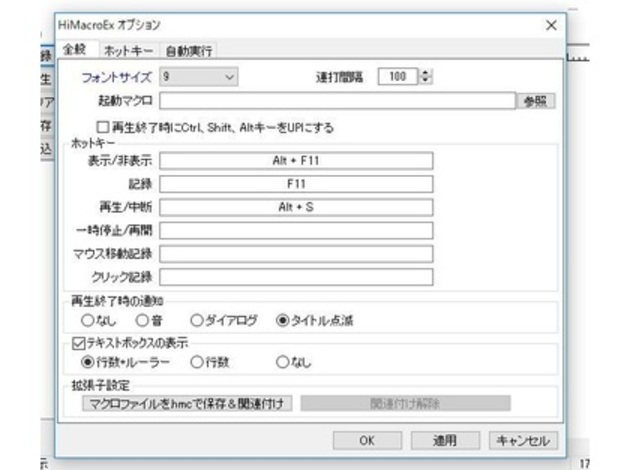The width and height of the screenshot is (630, 470).
Task: Click the キャンセル button
Action: coord(523,441)
